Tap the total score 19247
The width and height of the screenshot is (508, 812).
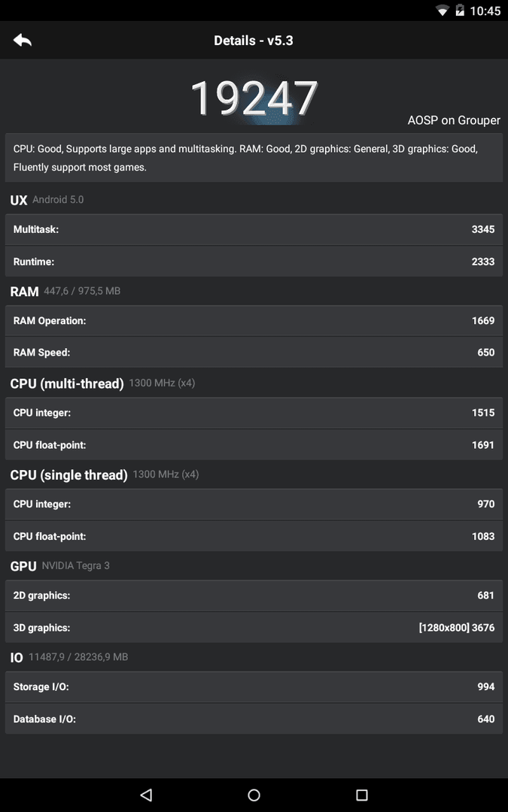coord(254,98)
